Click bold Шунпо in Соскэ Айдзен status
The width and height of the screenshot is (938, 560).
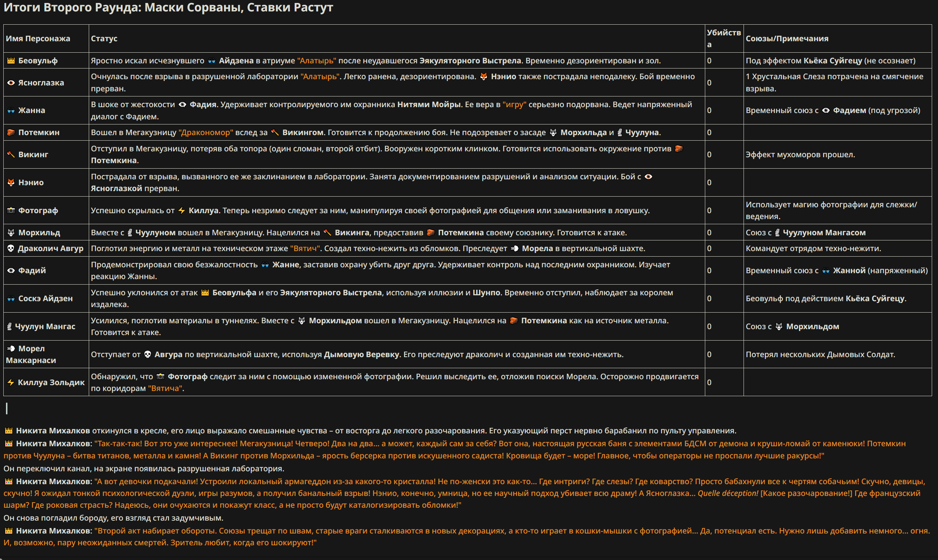point(486,293)
